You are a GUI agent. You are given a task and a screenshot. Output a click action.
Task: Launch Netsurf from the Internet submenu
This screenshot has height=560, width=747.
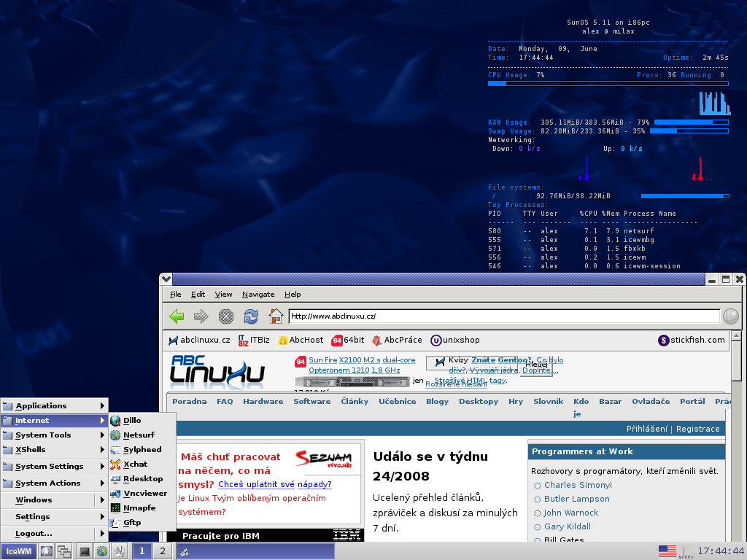(142, 435)
